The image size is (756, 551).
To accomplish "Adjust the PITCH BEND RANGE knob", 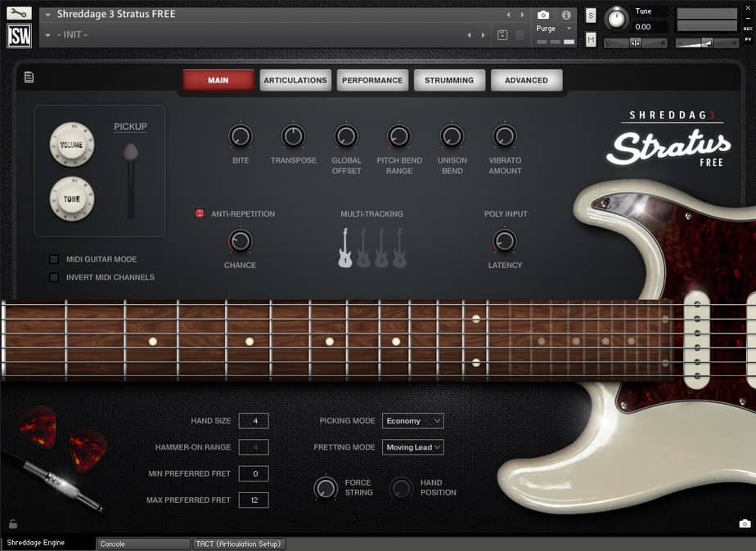I will tap(399, 137).
